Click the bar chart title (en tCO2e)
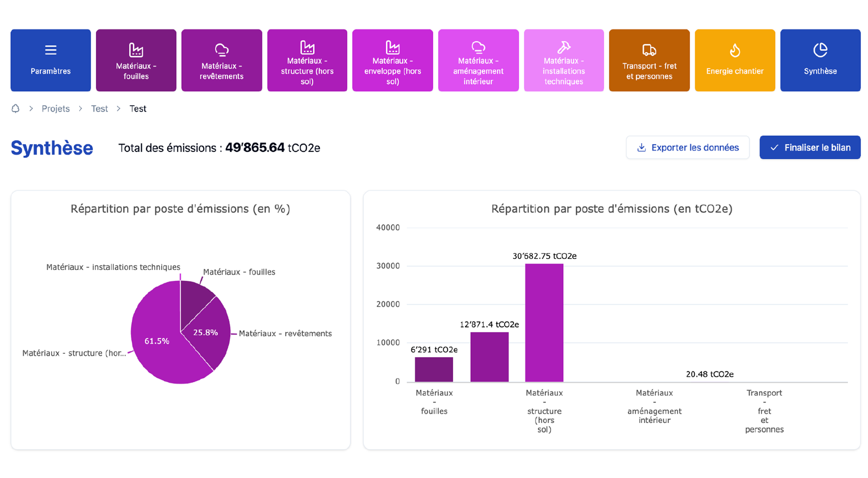Viewport: 868px width, 478px height. (612, 209)
